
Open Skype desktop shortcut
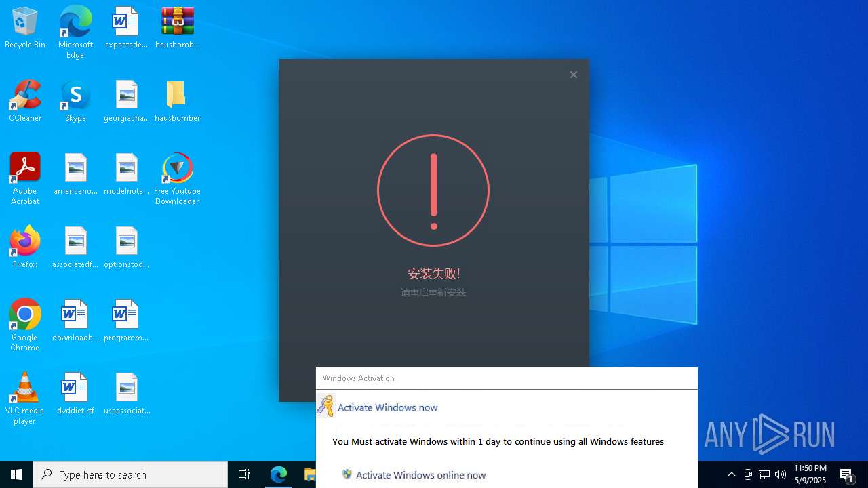point(75,101)
